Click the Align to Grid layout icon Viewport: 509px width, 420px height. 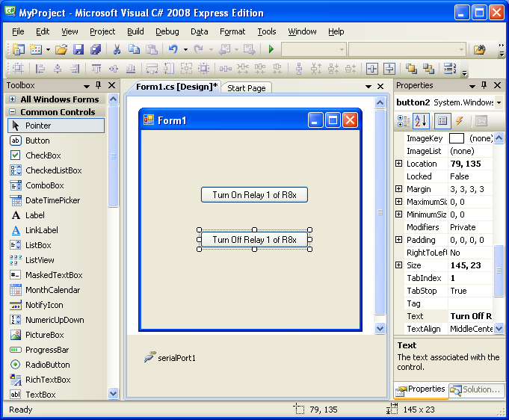tap(18, 69)
